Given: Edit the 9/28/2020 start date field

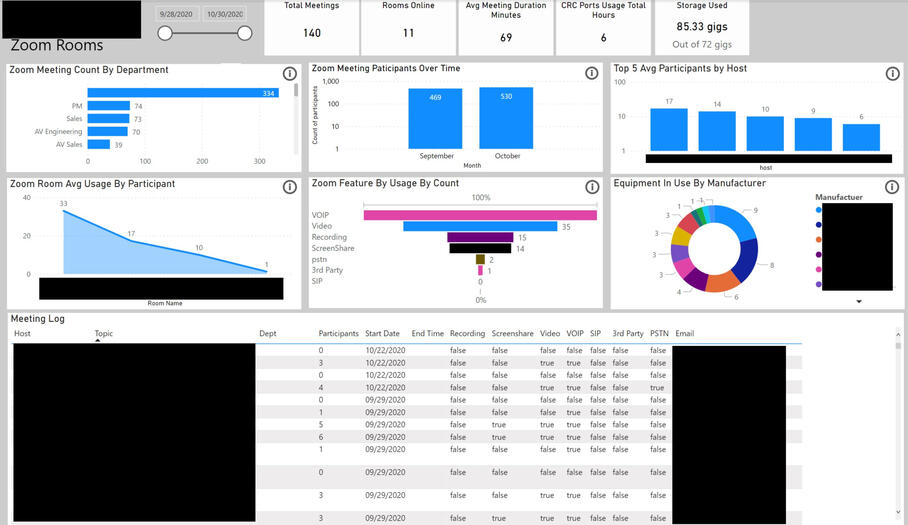Looking at the screenshot, I should tap(177, 14).
